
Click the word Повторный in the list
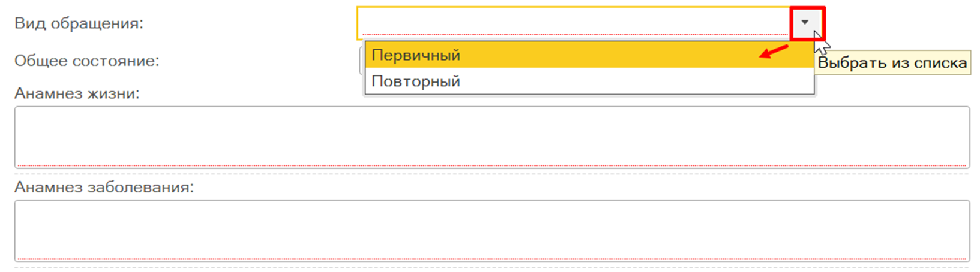coord(416,81)
